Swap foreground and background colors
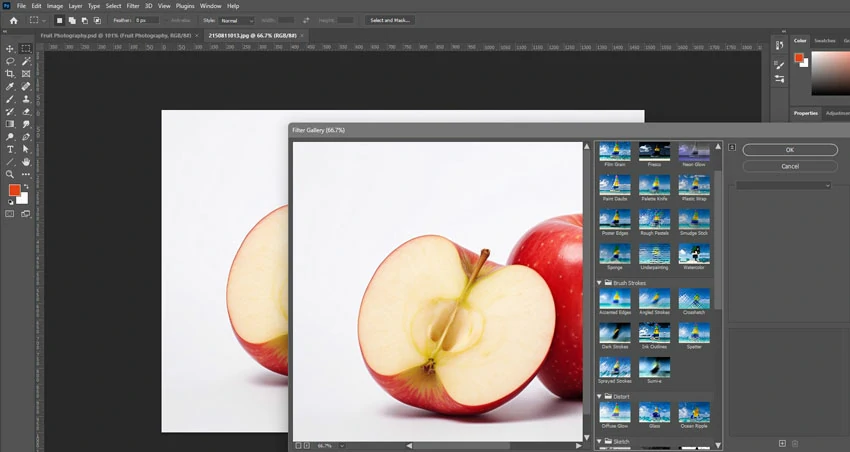Screen dimensions: 850x452 26,185
